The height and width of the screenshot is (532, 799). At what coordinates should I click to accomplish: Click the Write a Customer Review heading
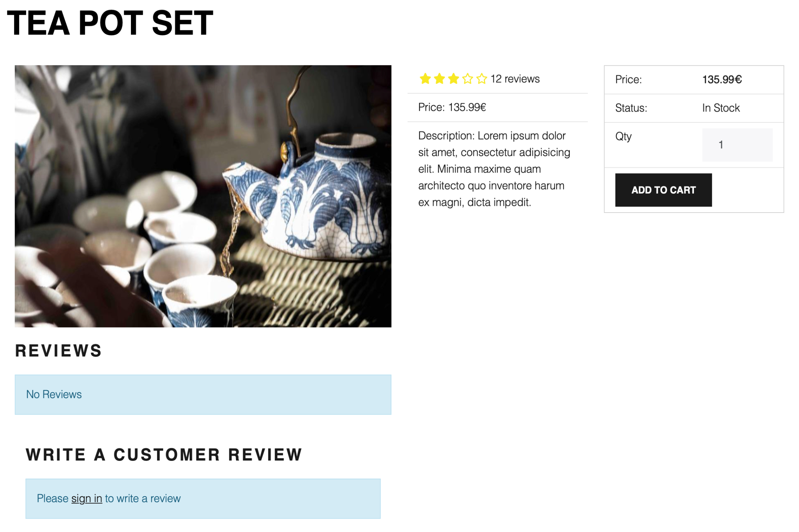164,455
